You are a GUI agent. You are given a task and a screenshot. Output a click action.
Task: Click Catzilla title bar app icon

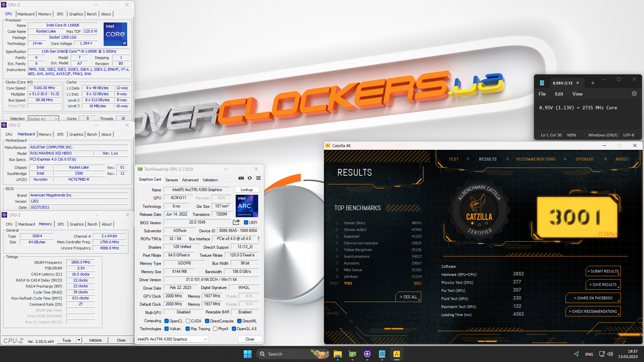[328, 146]
